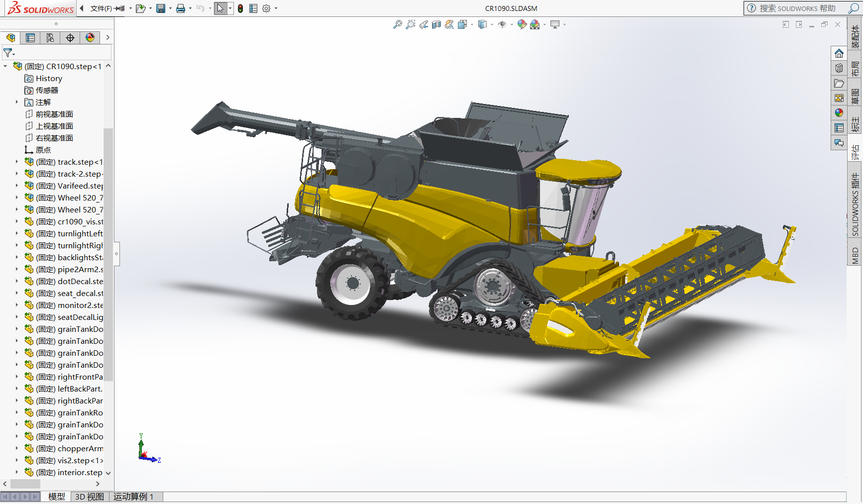Click the Dynamic Annotation Views icon

coord(449,24)
